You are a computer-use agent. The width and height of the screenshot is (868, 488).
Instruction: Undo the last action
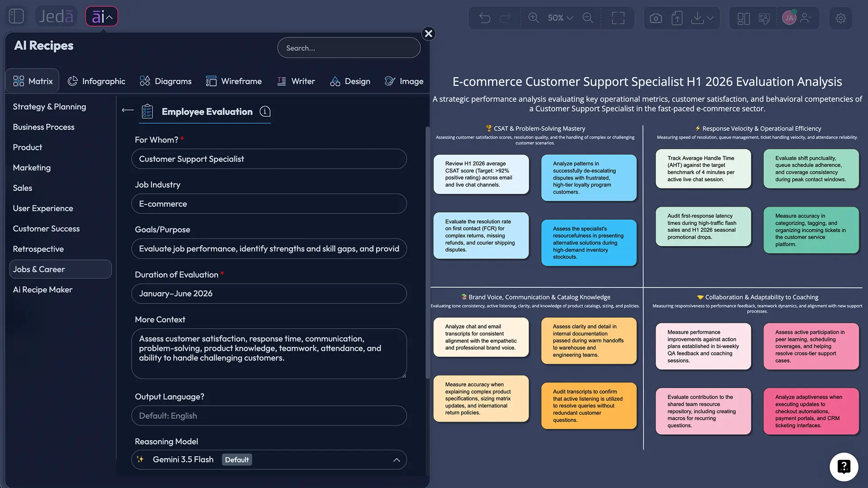485,18
